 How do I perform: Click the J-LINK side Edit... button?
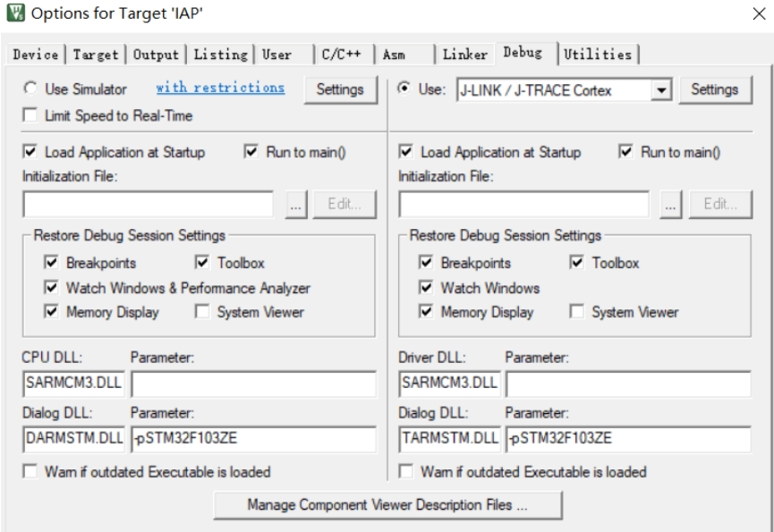pos(720,205)
